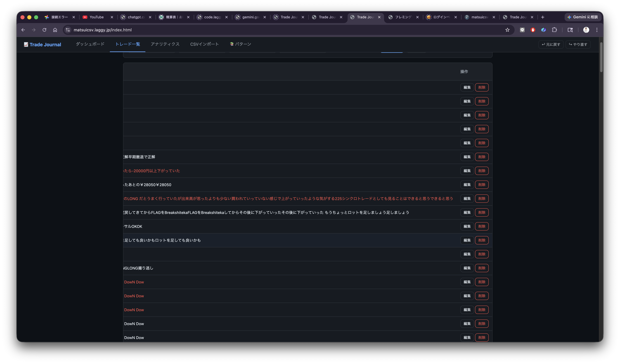
Task: Edit the 早期撤退で正解 trade row
Action: coord(467,157)
